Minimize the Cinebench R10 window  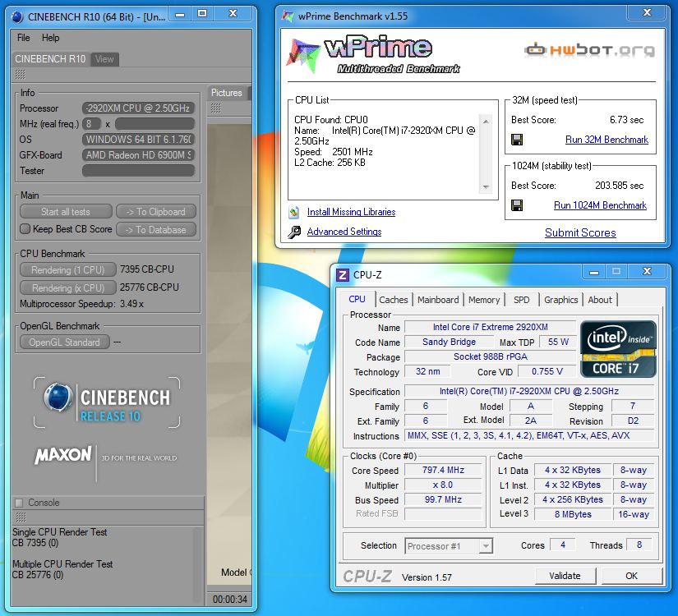(x=180, y=14)
